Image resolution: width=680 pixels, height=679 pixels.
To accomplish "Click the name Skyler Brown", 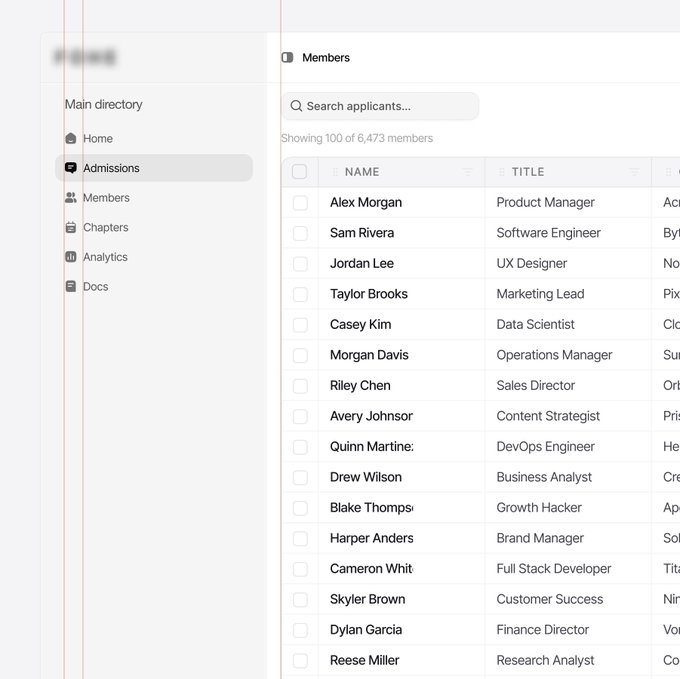I will click(x=367, y=599).
